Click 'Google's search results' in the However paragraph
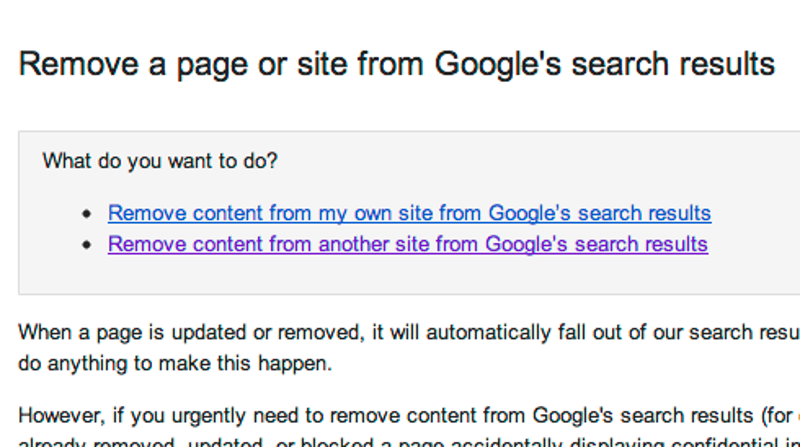Viewport: 800px width, 447px height. pyautogui.click(x=643, y=416)
